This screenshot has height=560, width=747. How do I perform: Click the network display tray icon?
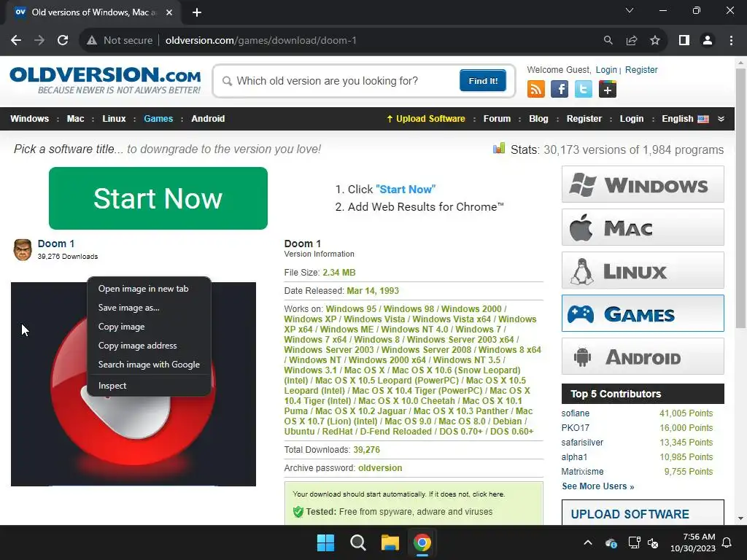point(634,542)
